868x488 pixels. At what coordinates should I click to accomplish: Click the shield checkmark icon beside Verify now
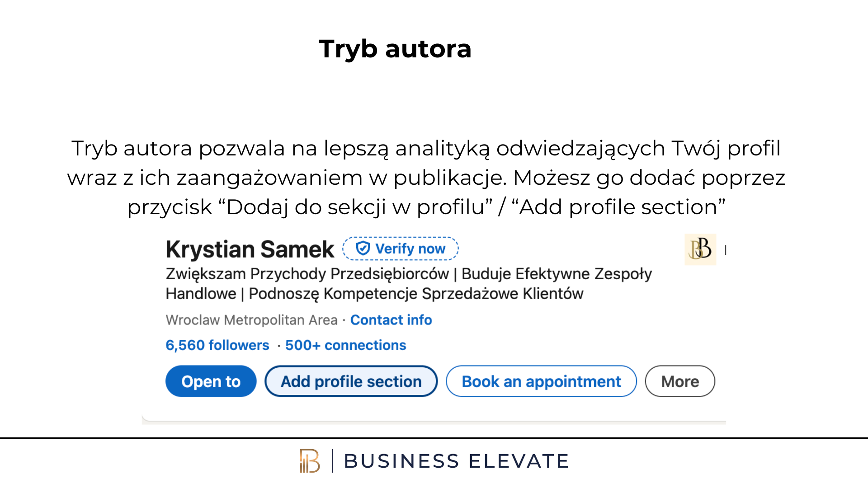coord(363,248)
